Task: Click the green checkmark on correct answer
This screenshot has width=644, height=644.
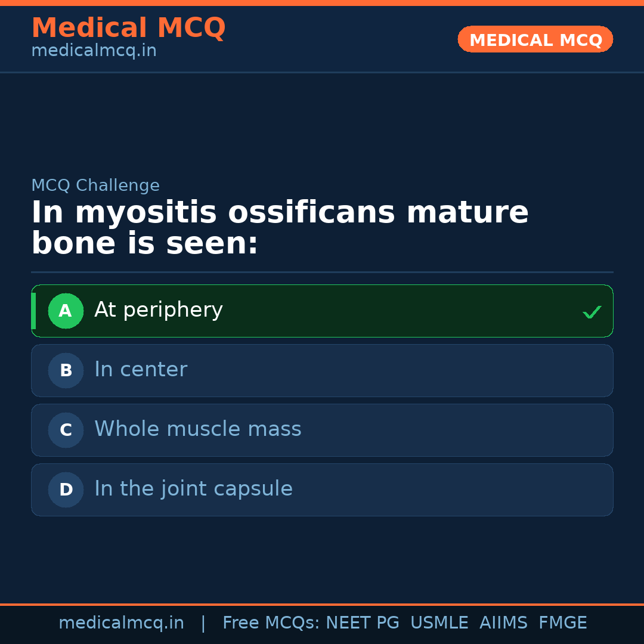Action: coord(592,311)
